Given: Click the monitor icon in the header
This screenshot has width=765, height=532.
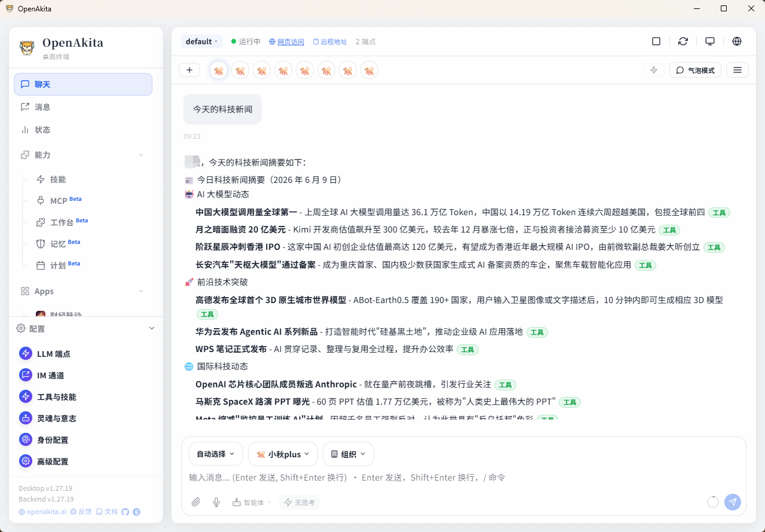Looking at the screenshot, I should 710,41.
